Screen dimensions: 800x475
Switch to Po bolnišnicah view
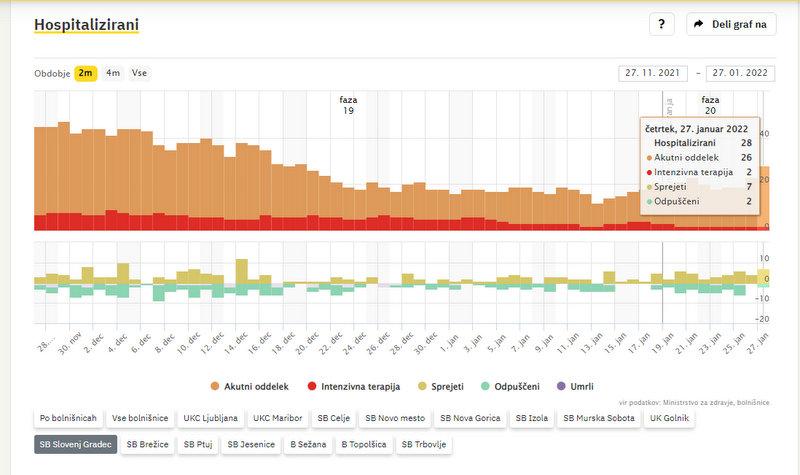pyautogui.click(x=67, y=418)
